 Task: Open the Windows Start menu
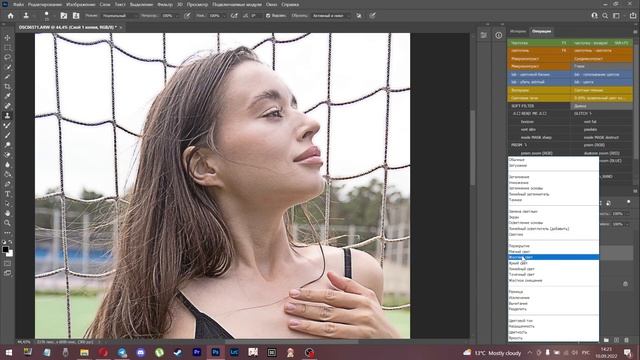coord(9,352)
